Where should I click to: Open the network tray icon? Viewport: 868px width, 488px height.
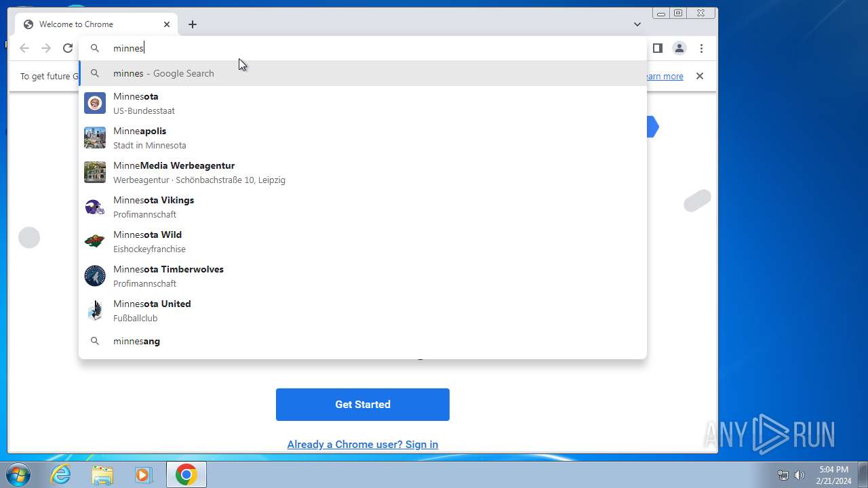tap(783, 475)
